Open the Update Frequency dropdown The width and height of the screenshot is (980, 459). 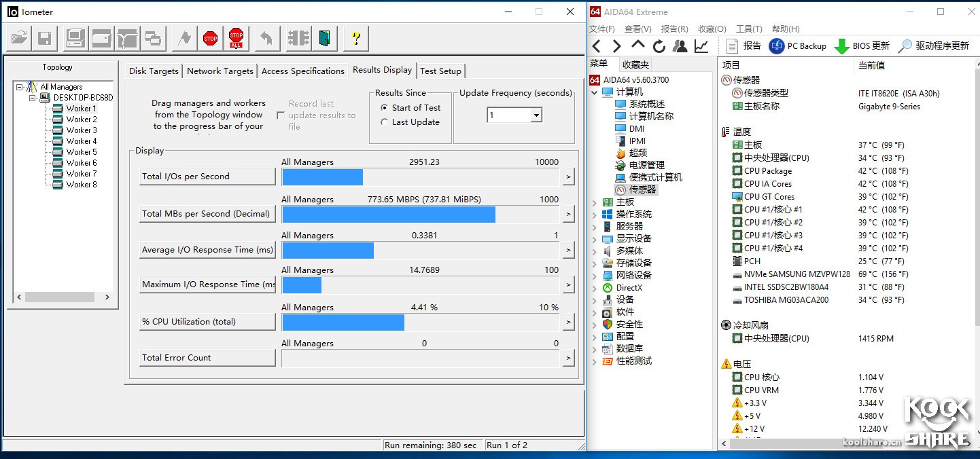coord(536,115)
